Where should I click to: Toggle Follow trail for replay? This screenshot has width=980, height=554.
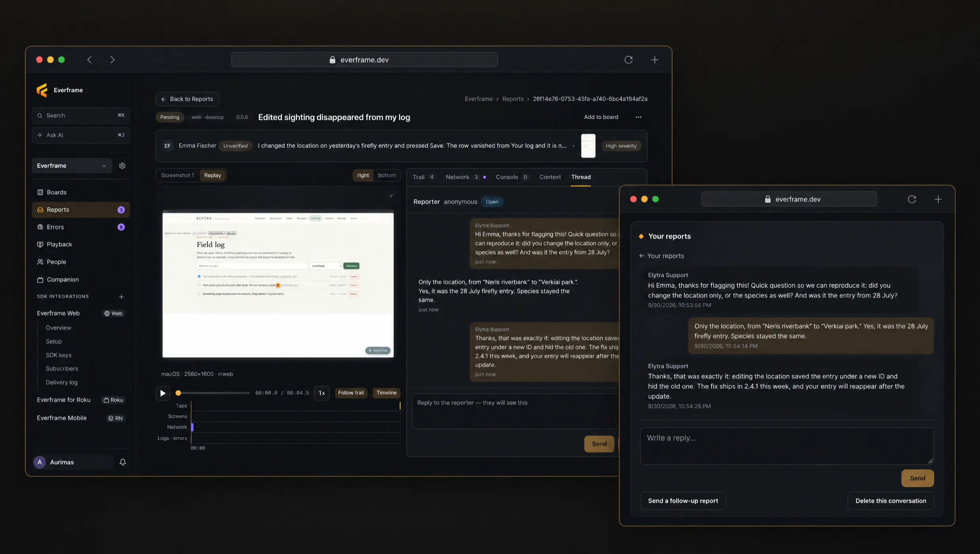coord(351,393)
